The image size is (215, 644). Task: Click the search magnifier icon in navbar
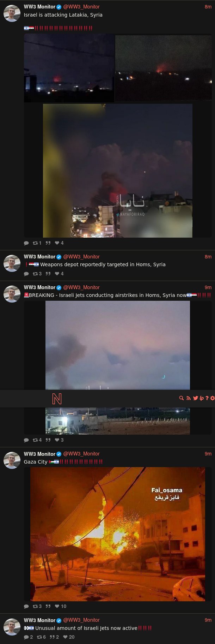(182, 398)
